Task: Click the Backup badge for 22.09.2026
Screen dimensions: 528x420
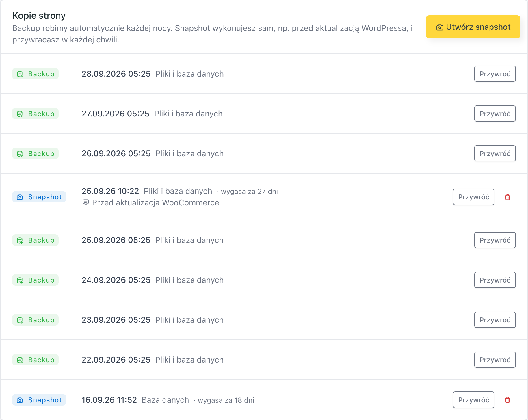Action: click(35, 360)
